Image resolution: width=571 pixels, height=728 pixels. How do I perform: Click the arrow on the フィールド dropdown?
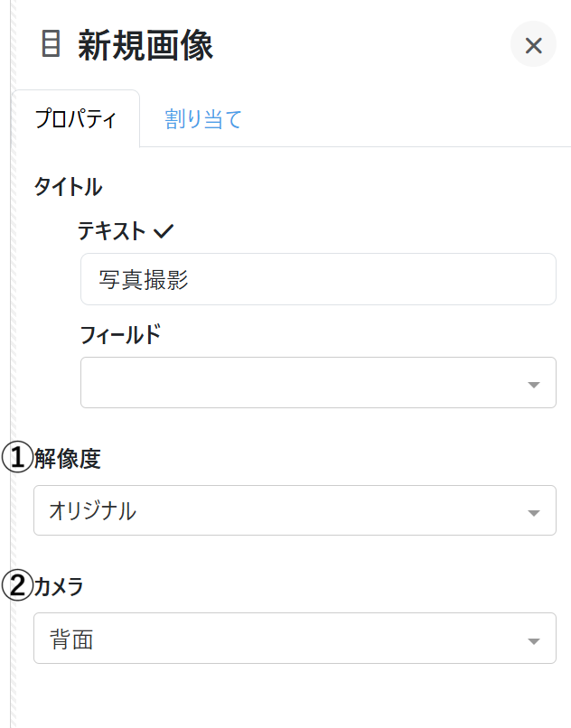[x=533, y=385]
